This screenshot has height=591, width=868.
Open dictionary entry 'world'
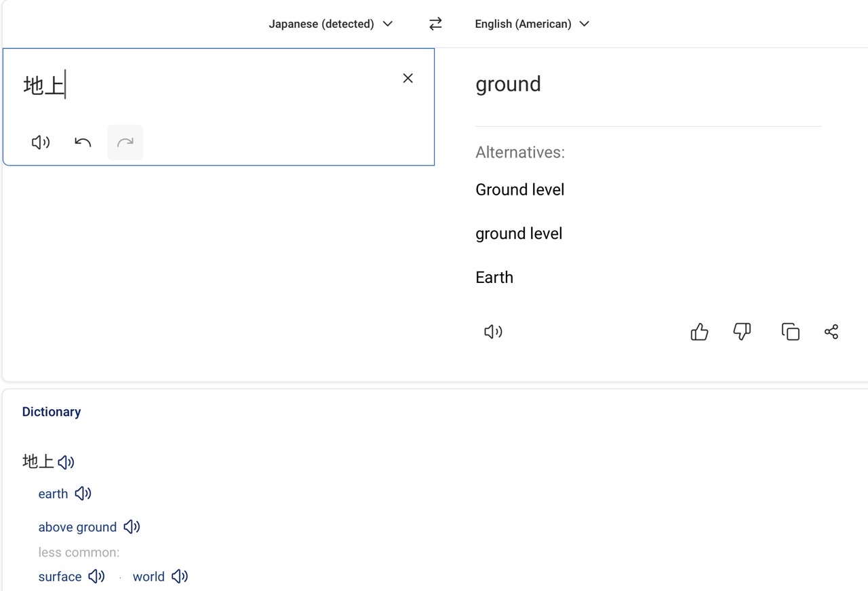point(149,577)
